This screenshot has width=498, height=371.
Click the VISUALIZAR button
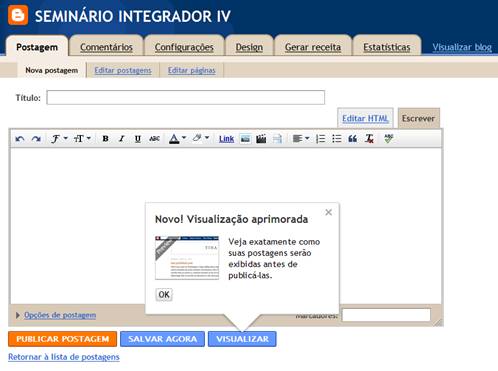pyautogui.click(x=242, y=339)
